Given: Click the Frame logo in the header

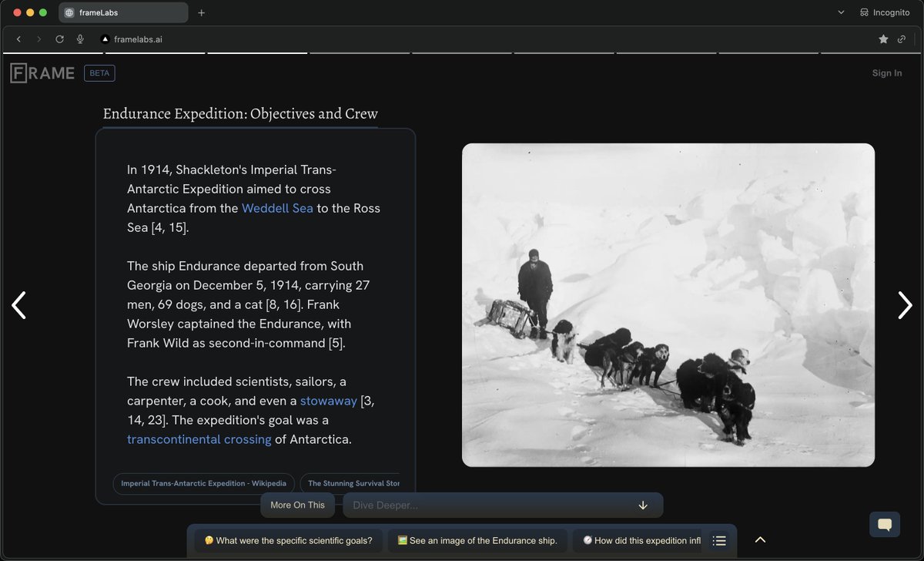Looking at the screenshot, I should click(42, 72).
